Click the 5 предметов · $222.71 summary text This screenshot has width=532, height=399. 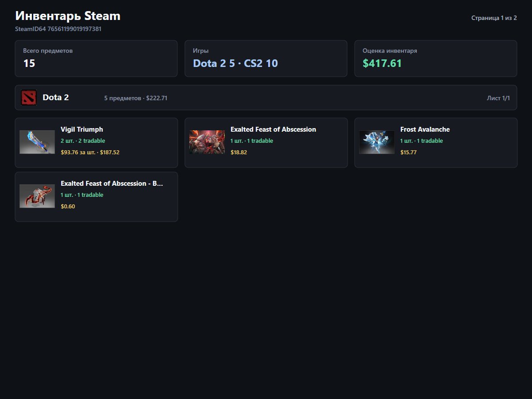136,98
